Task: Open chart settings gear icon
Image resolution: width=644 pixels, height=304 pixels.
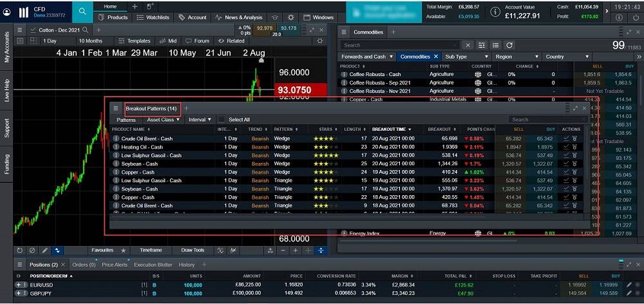Action: (320, 41)
